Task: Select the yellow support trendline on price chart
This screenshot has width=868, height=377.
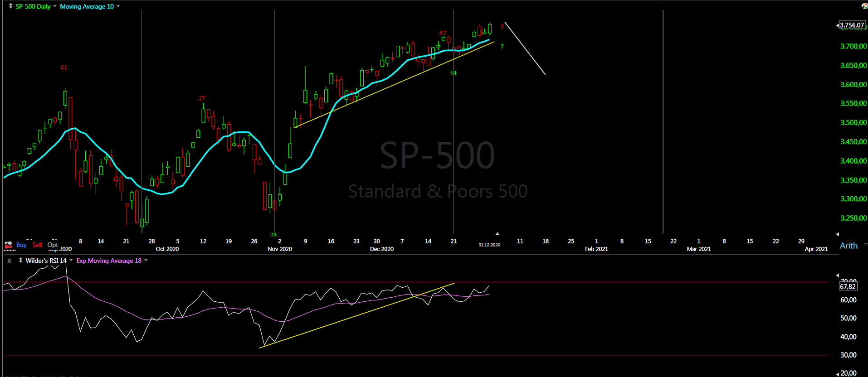Action: pyautogui.click(x=395, y=85)
